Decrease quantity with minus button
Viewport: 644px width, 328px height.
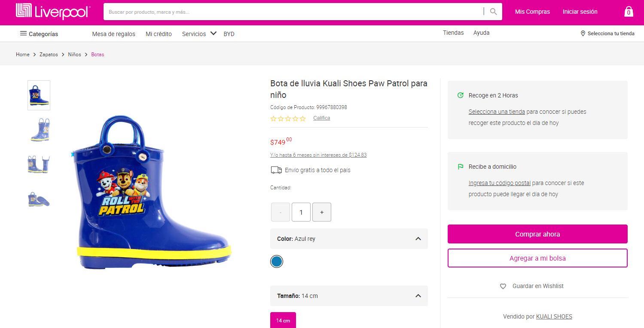[x=281, y=212]
